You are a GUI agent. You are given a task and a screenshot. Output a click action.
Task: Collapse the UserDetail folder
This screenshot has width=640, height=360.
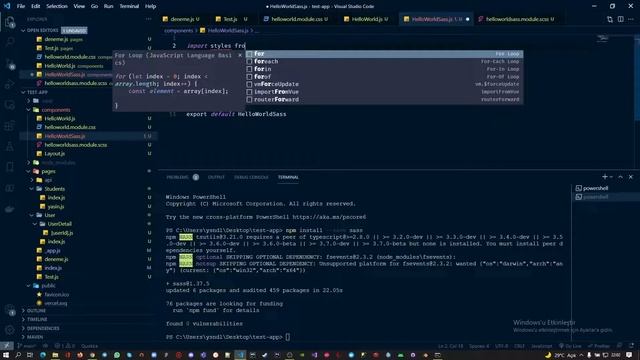pos(35,224)
